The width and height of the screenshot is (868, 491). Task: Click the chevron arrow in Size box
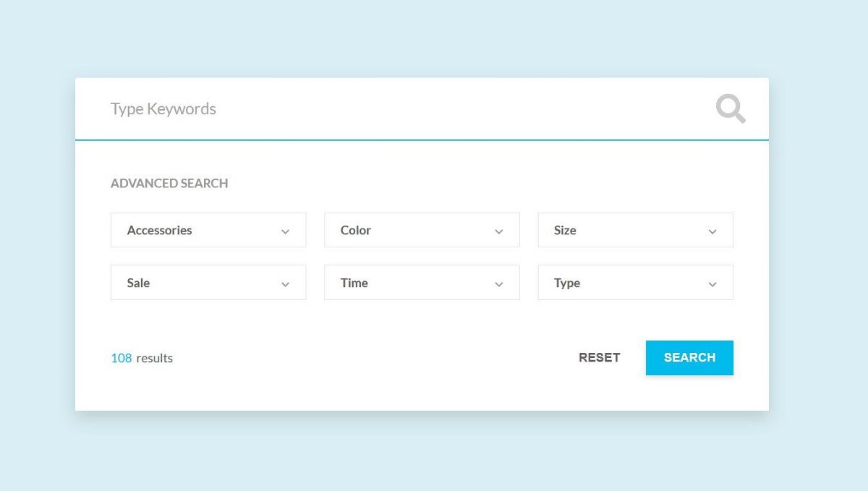[x=712, y=231]
